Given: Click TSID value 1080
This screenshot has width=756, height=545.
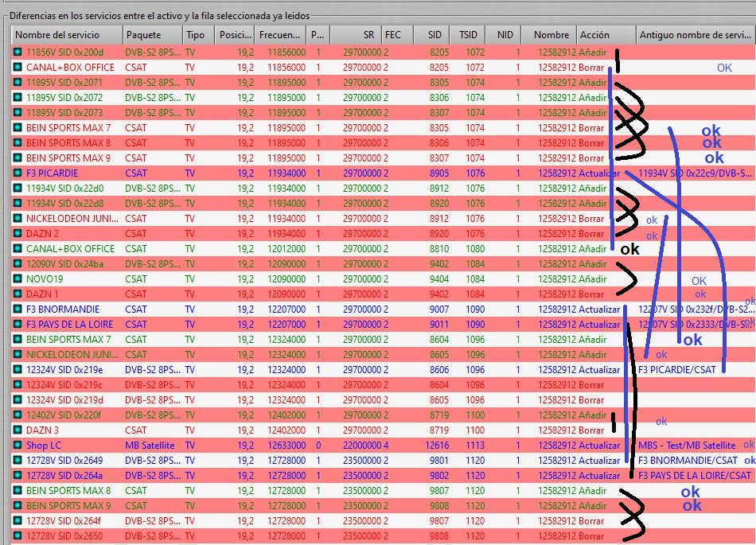Looking at the screenshot, I should coord(475,249).
